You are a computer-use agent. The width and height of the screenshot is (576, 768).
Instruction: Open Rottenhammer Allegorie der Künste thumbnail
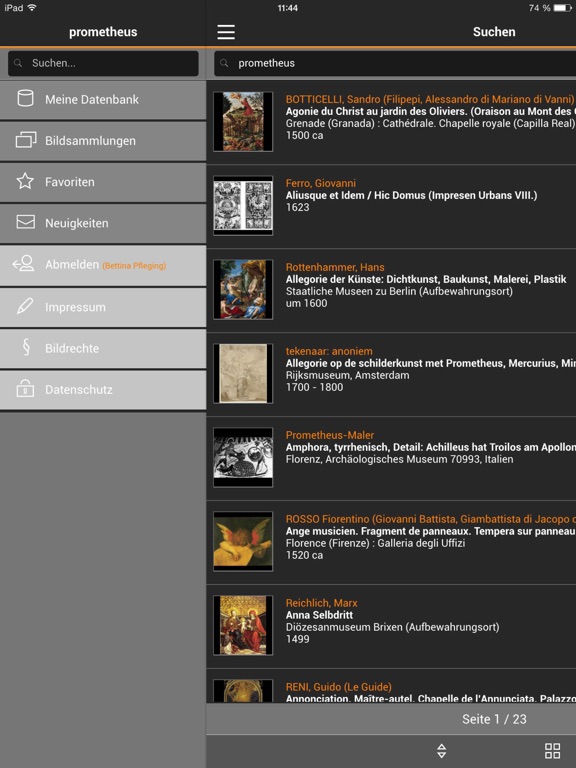click(243, 289)
